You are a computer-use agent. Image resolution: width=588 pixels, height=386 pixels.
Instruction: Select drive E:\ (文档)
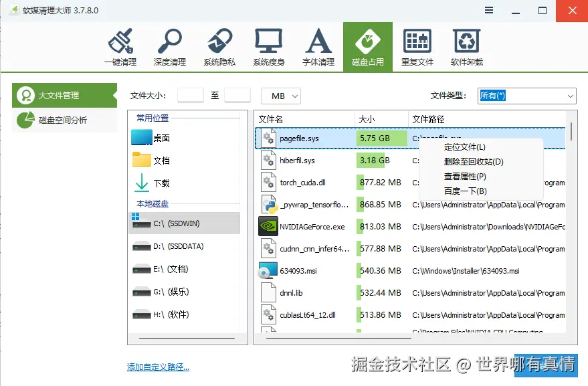184,269
